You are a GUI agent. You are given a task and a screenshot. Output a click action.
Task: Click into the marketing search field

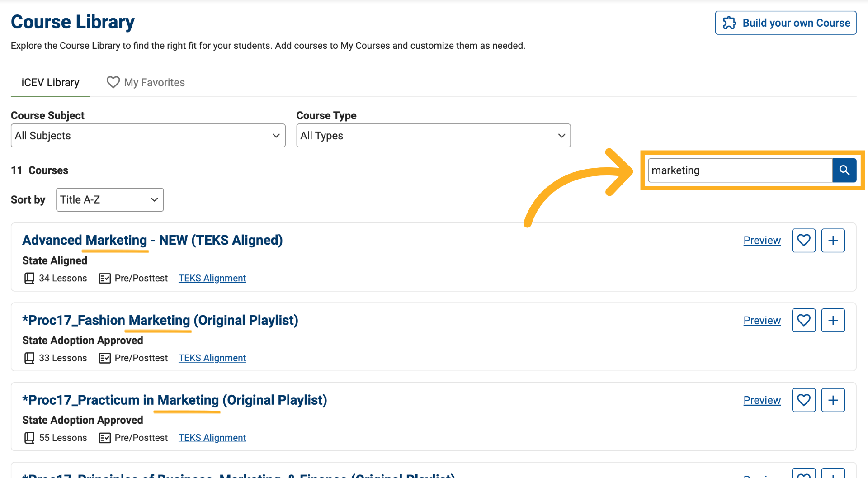740,170
